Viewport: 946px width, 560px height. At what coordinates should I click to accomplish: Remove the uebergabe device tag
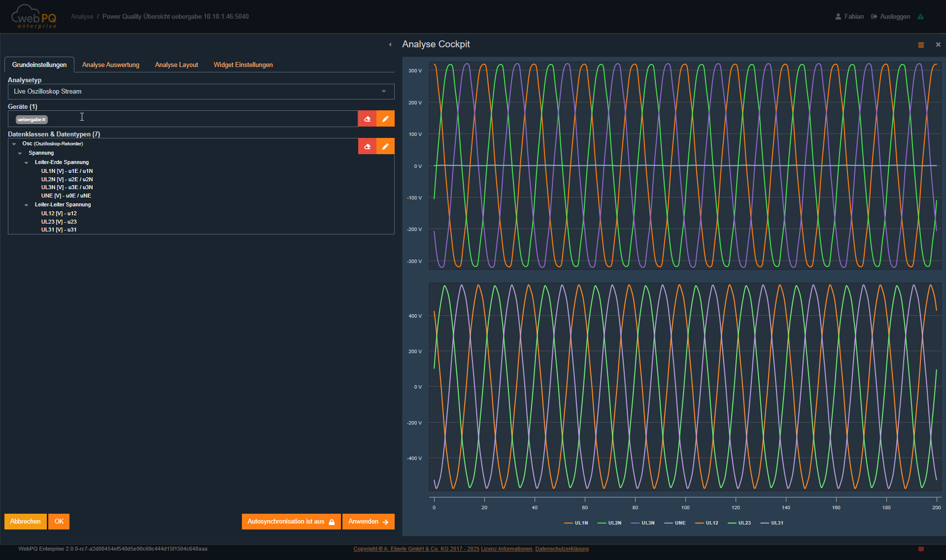point(44,120)
